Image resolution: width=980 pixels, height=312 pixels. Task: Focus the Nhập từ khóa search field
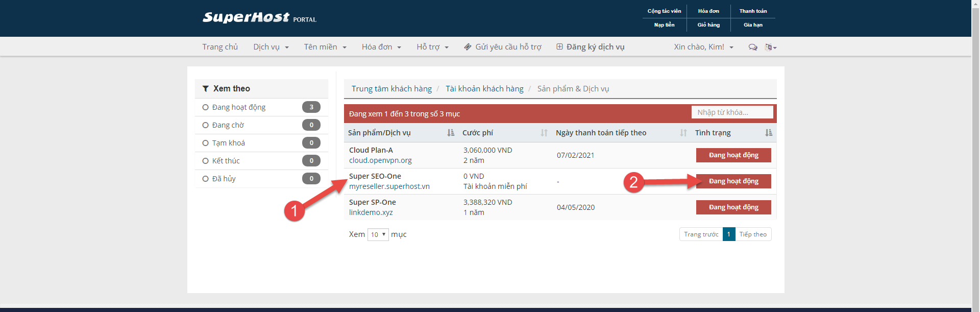coord(732,112)
